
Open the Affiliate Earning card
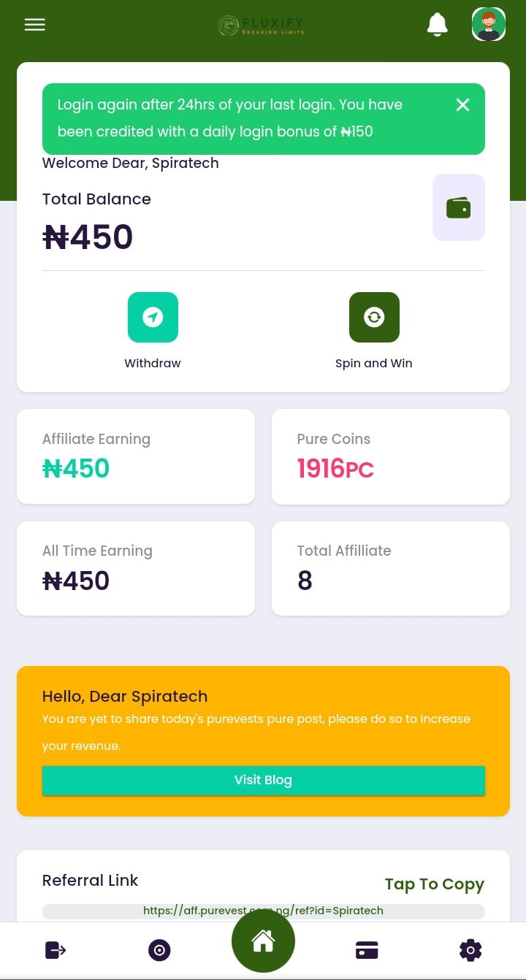tap(136, 456)
